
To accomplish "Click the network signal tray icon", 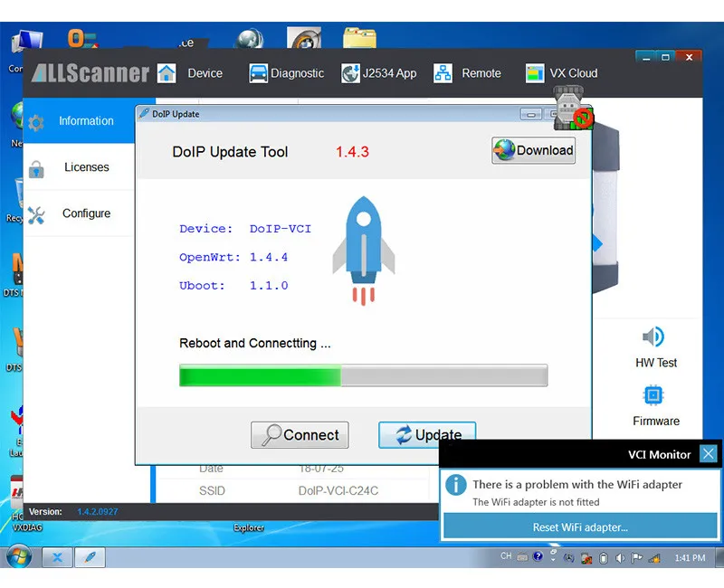I will pos(654,558).
